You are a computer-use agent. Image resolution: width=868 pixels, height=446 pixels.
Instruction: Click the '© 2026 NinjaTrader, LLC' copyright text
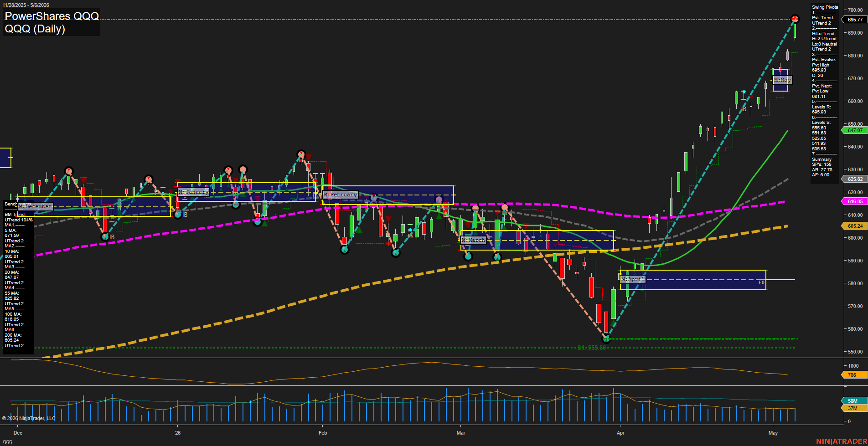(29, 418)
